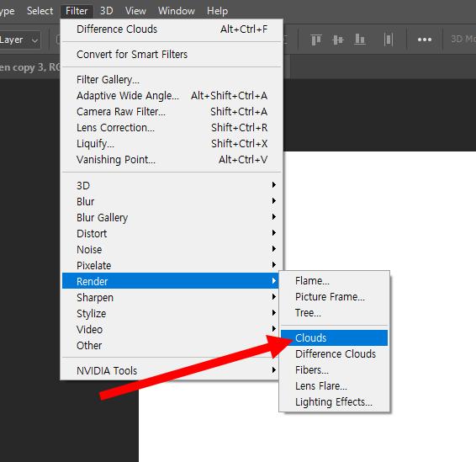Open the Window menu
Screen dimensions: 476x462
pyautogui.click(x=177, y=11)
